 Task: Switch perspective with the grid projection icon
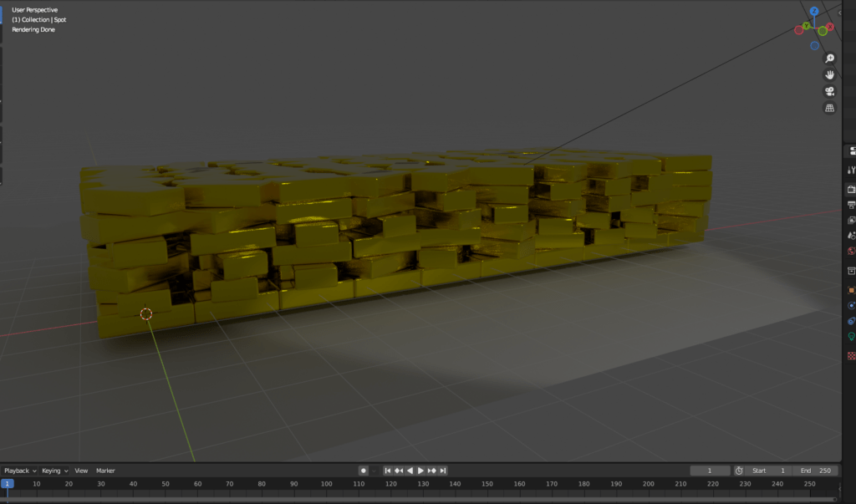[829, 108]
